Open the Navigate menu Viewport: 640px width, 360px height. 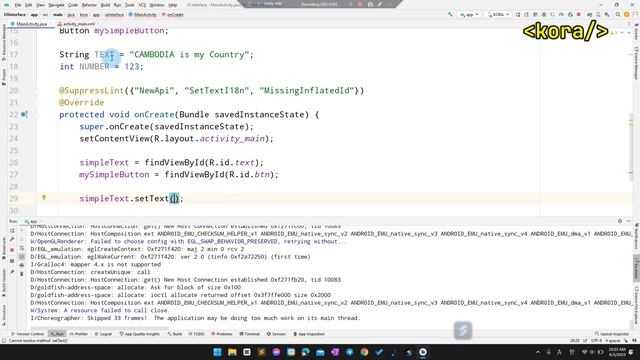[x=56, y=5]
